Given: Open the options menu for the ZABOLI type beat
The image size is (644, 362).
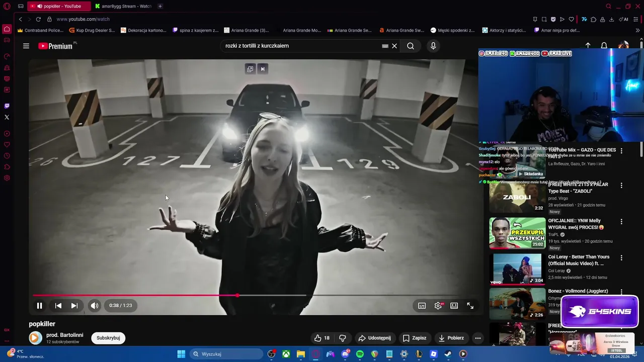Looking at the screenshot, I should click(621, 185).
